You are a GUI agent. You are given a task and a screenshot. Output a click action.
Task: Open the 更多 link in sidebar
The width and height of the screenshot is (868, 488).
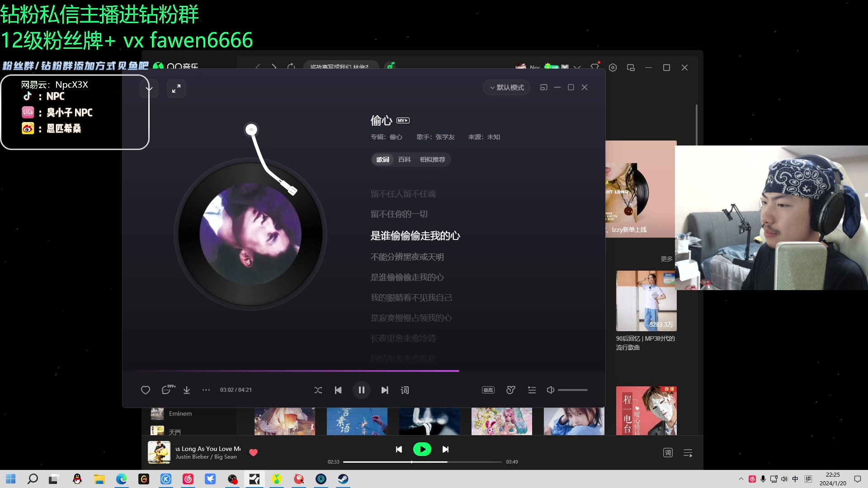click(666, 259)
